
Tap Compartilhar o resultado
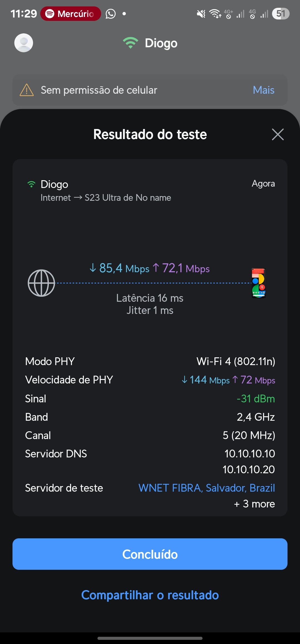click(150, 595)
